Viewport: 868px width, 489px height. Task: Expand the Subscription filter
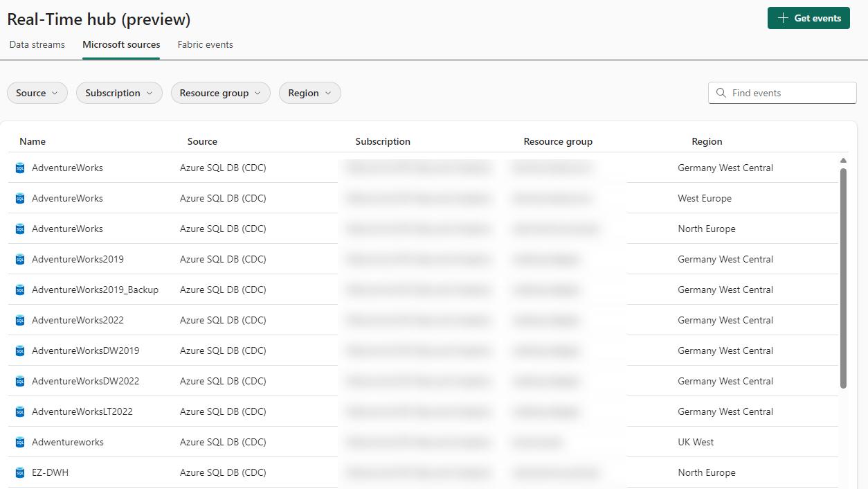[119, 92]
